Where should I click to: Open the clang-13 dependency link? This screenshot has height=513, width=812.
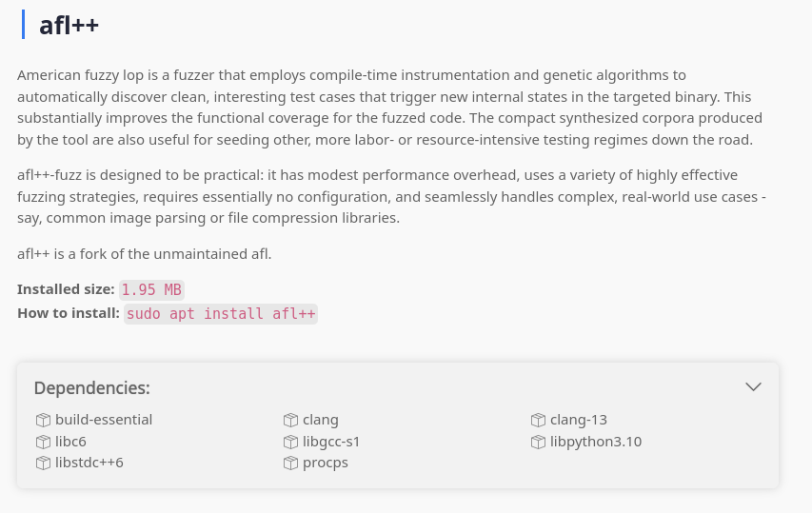(x=579, y=420)
